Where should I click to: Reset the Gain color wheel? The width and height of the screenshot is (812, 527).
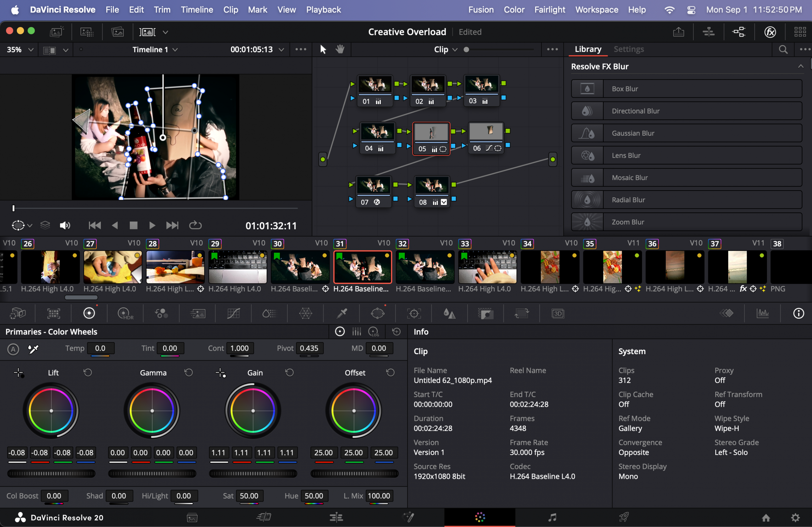(289, 373)
